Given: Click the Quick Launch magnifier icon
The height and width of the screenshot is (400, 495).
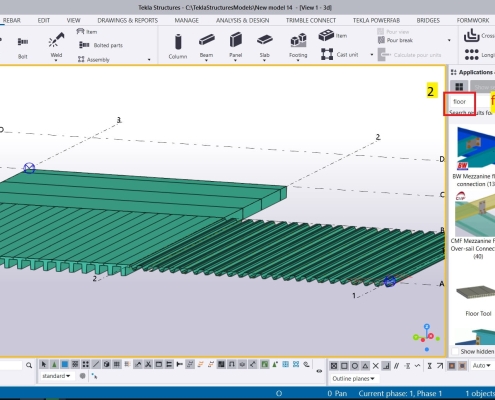Looking at the screenshot, I should (x=29, y=366).
